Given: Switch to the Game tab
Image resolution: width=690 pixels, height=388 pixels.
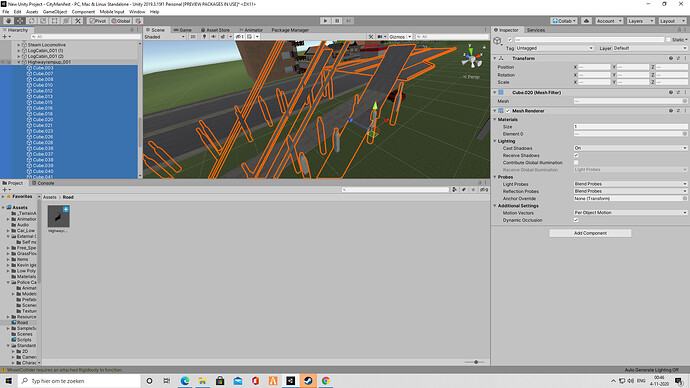Looking at the screenshot, I should (182, 30).
